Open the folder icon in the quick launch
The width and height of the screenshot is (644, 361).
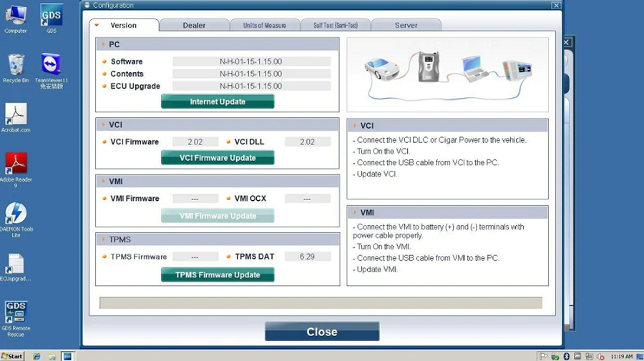(52, 356)
